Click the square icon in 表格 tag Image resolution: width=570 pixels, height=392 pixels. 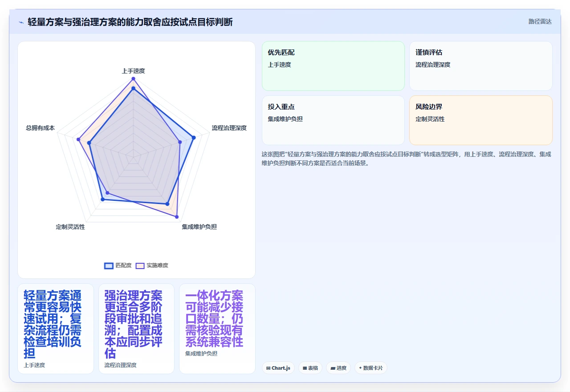[305, 368]
